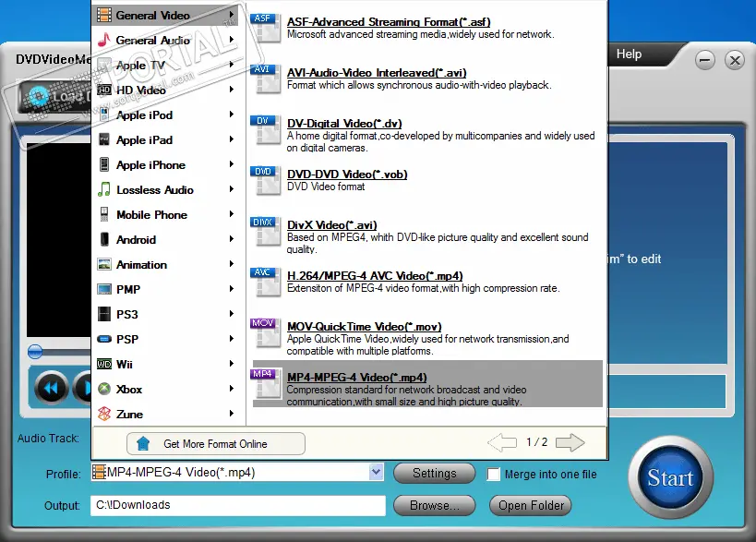756x542 pixels.
Task: Select the Lossless Audio category
Action: pyautogui.click(x=154, y=190)
